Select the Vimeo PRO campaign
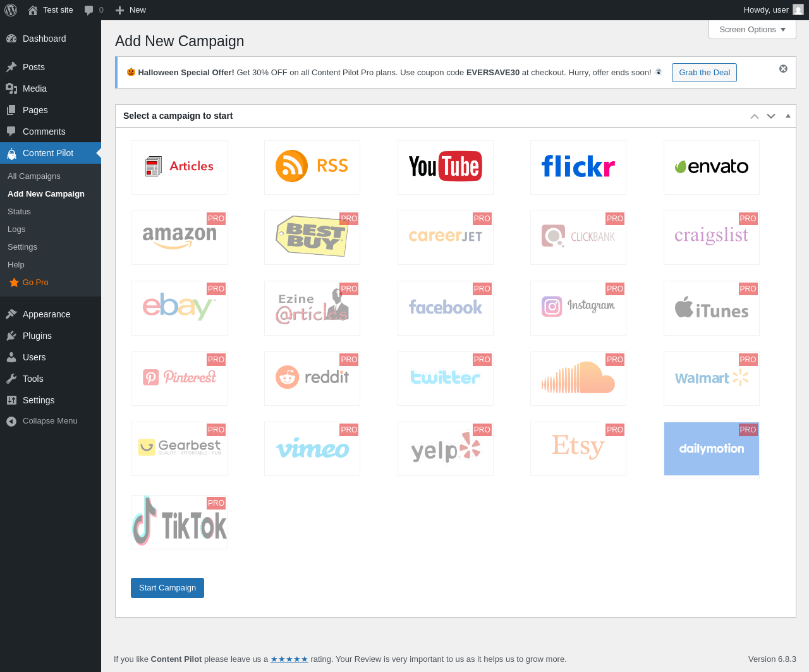 pyautogui.click(x=312, y=449)
